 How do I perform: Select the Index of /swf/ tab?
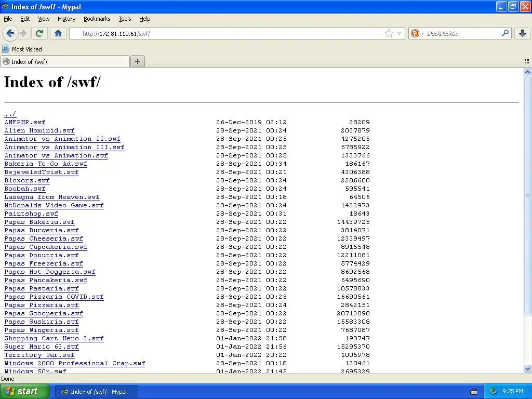click(65, 61)
